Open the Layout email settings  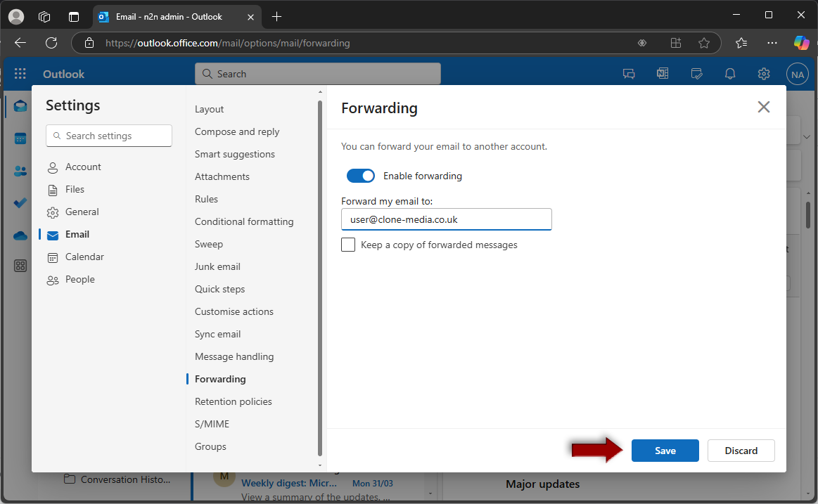click(209, 109)
